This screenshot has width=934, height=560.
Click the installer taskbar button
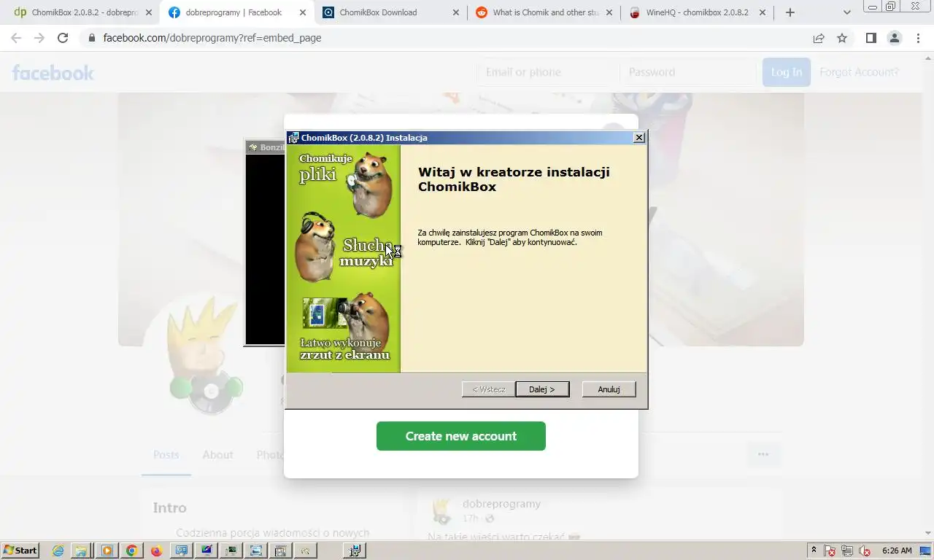(355, 551)
